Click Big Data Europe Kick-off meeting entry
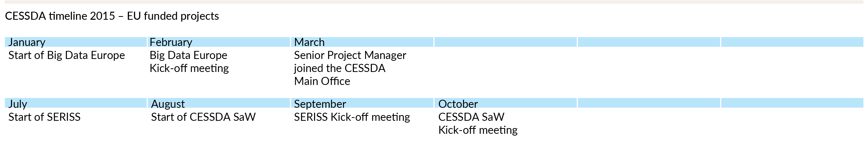 [x=189, y=62]
